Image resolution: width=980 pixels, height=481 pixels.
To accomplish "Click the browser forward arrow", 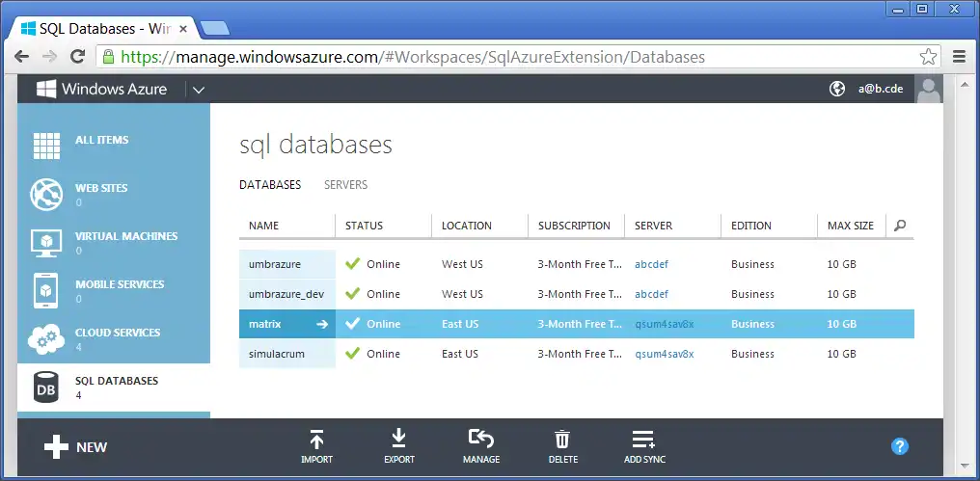I will (49, 57).
